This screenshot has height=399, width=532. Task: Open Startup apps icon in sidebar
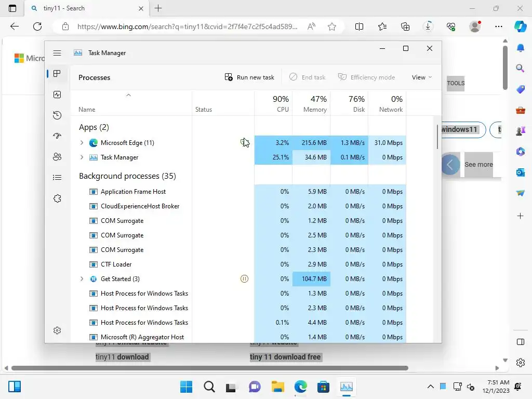tap(57, 136)
